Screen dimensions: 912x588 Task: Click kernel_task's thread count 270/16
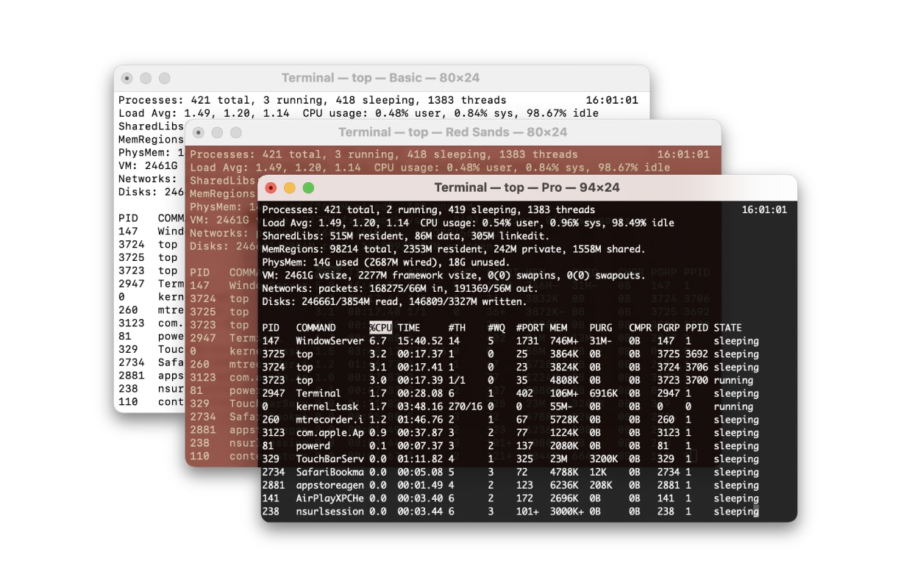click(465, 406)
